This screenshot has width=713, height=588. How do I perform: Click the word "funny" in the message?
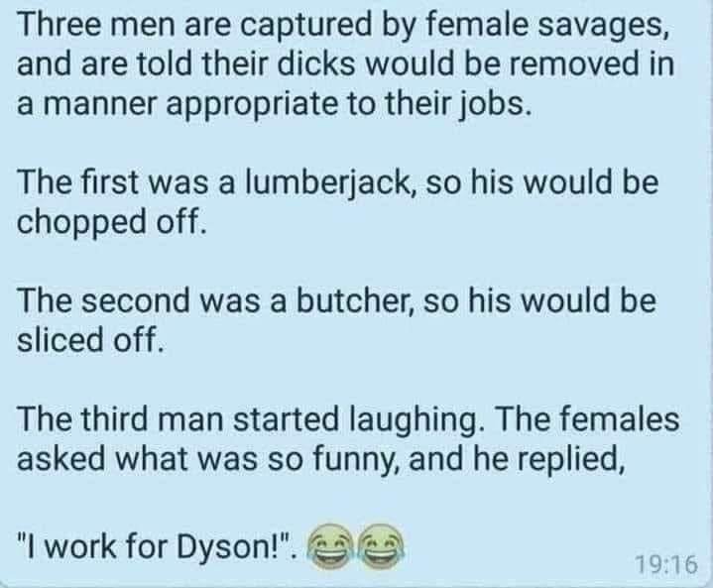click(357, 460)
